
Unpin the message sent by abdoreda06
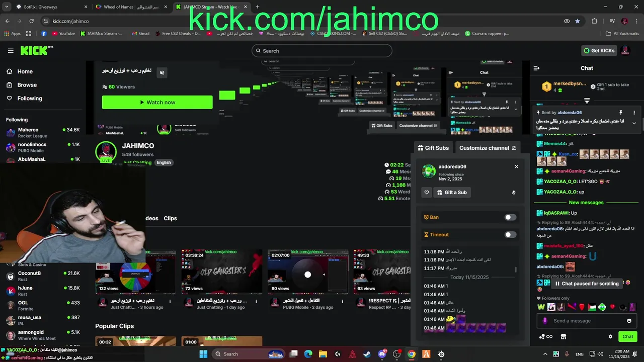[x=620, y=113]
